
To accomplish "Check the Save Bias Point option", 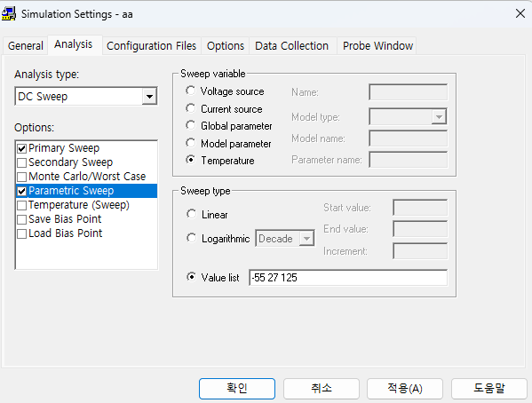I will tap(21, 220).
